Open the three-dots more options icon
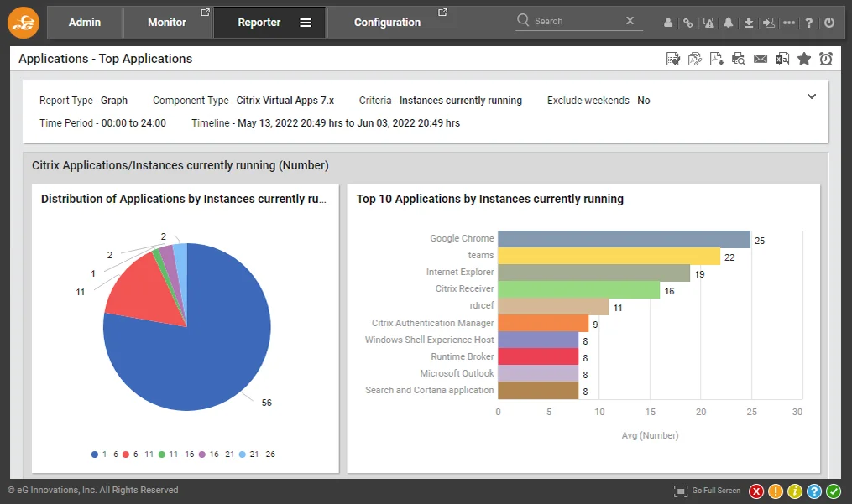Viewport: 852px width, 504px height. click(789, 23)
